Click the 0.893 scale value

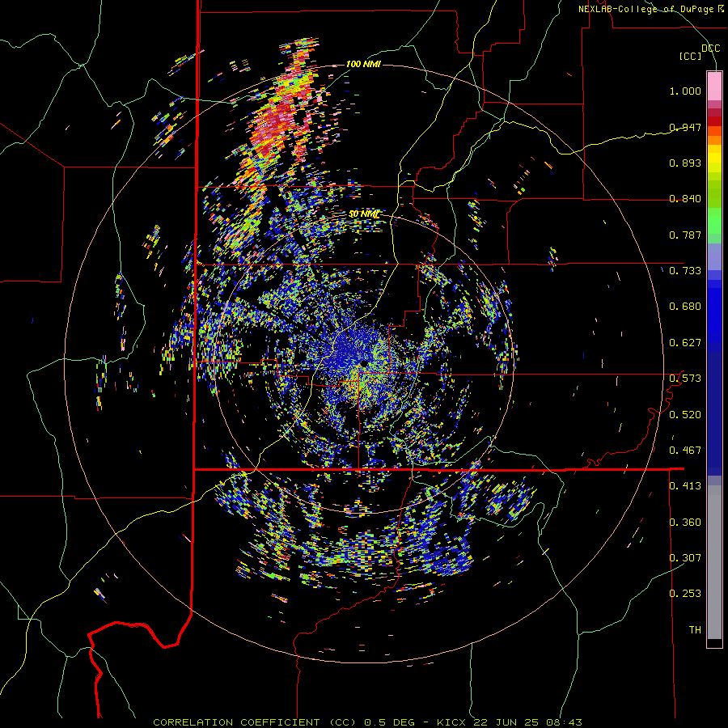pos(685,163)
